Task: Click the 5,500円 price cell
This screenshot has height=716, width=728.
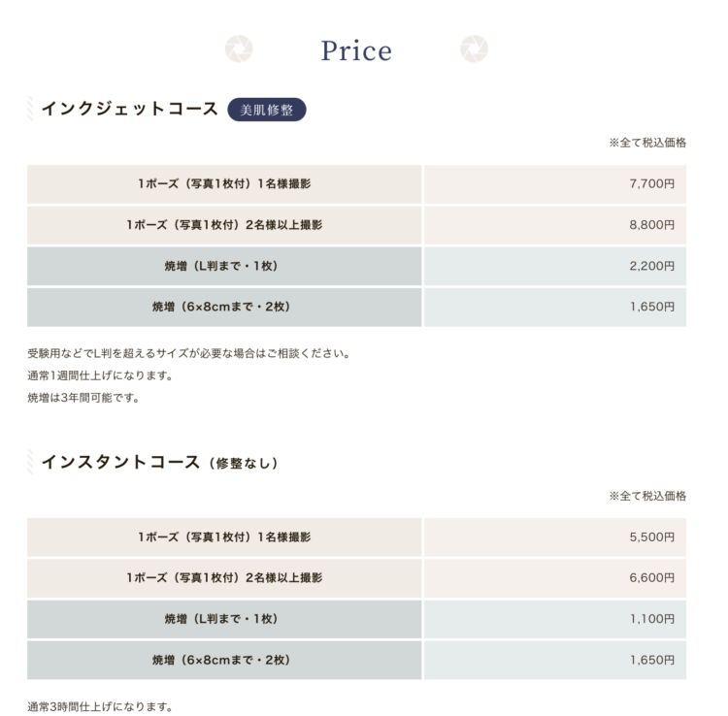Action: [x=555, y=537]
